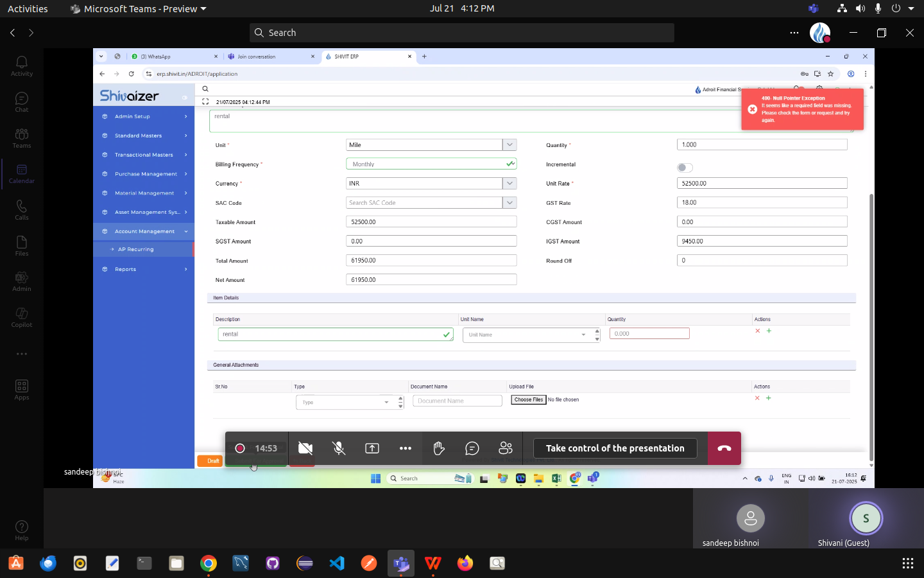
Task: Expand the SAC Code search dropdown
Action: pyautogui.click(x=509, y=203)
